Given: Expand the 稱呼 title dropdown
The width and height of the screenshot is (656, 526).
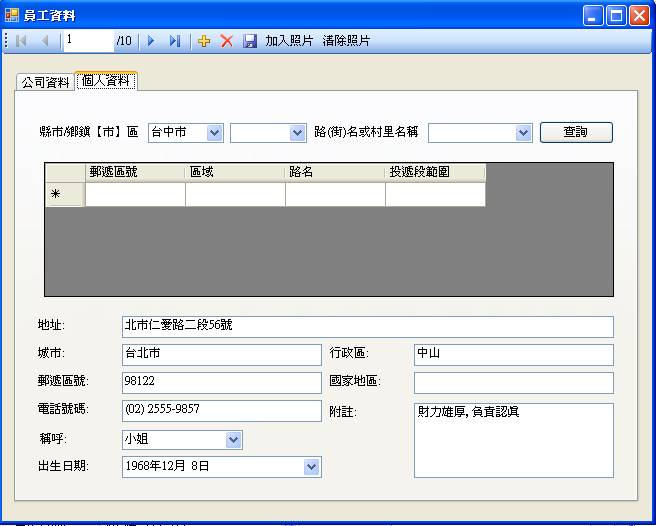Looking at the screenshot, I should click(x=233, y=440).
